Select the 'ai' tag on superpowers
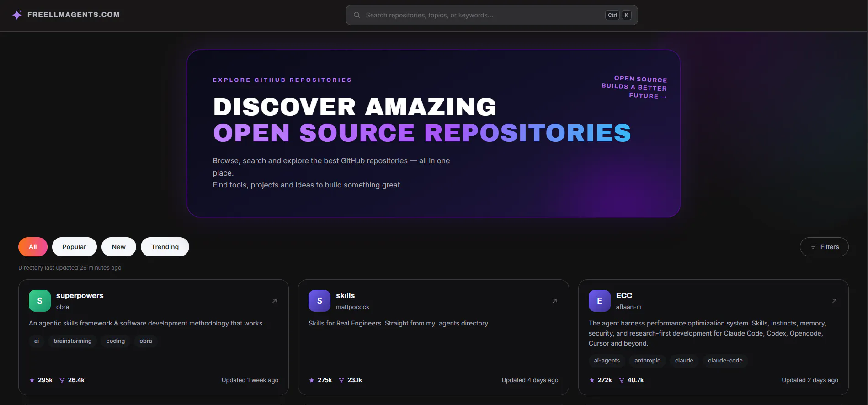The height and width of the screenshot is (405, 868). click(x=37, y=341)
